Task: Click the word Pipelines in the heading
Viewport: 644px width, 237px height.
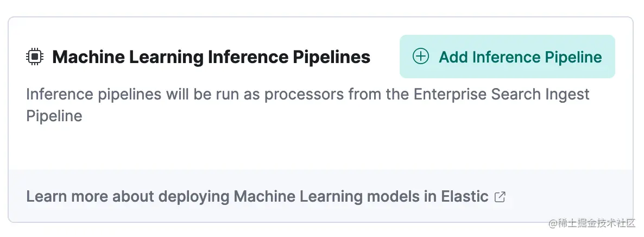Action: 331,57
